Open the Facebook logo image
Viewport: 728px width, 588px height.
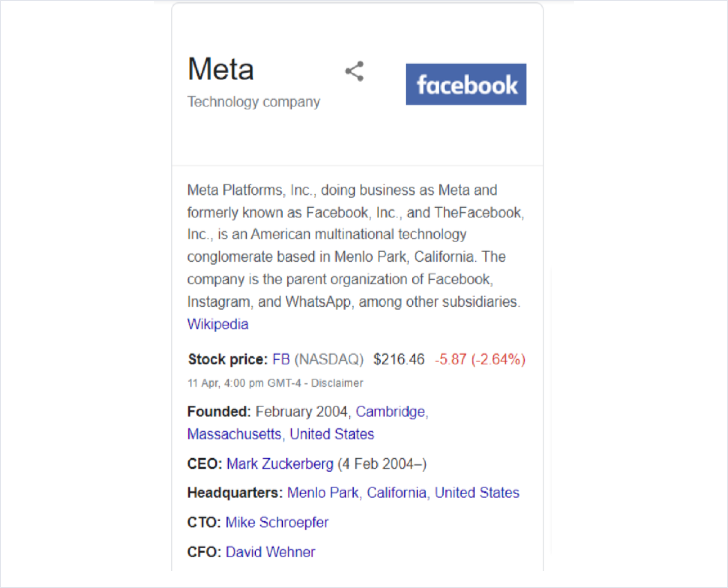click(x=466, y=84)
